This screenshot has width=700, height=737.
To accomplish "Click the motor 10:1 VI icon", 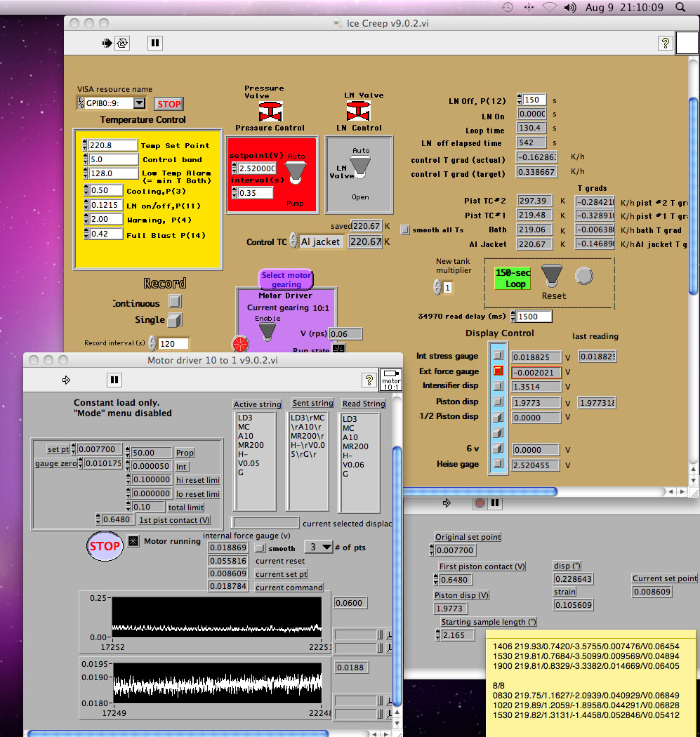I will coord(390,380).
